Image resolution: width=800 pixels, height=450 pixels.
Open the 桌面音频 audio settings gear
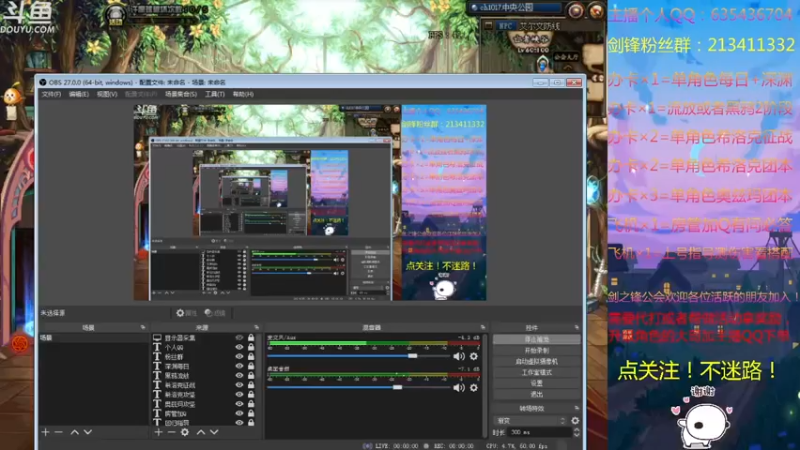[x=474, y=388]
